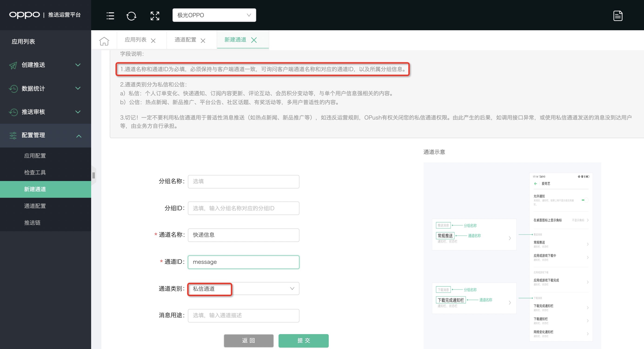Image resolution: width=644 pixels, height=349 pixels.
Task: Click the fullscreen expand icon
Action: (155, 16)
